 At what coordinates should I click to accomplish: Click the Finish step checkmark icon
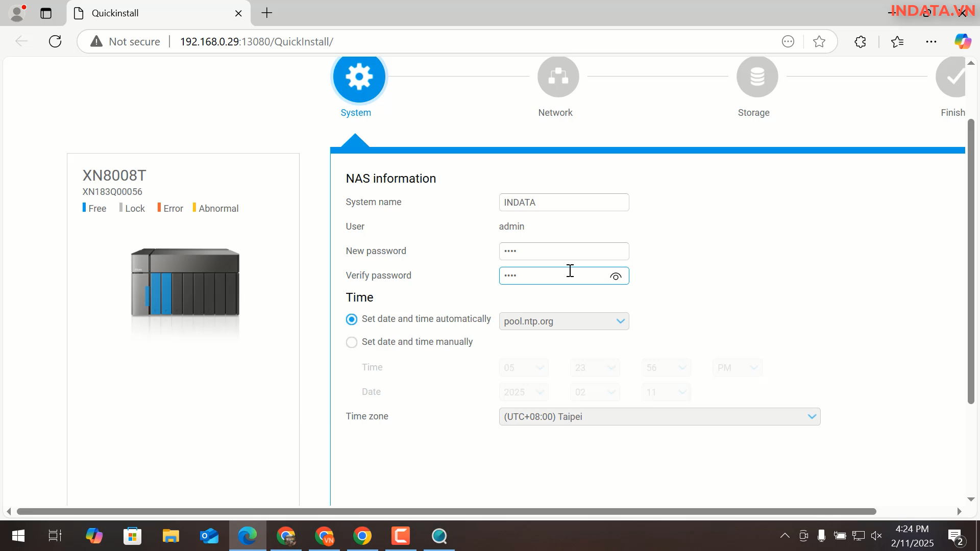(x=951, y=77)
